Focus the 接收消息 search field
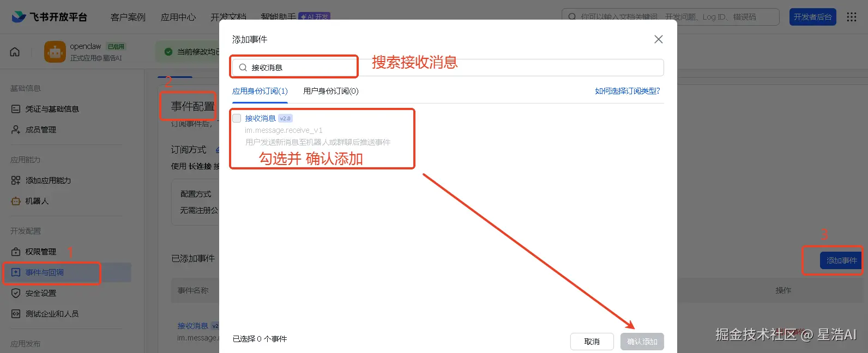Viewport: 868px width, 353px height. pos(448,68)
